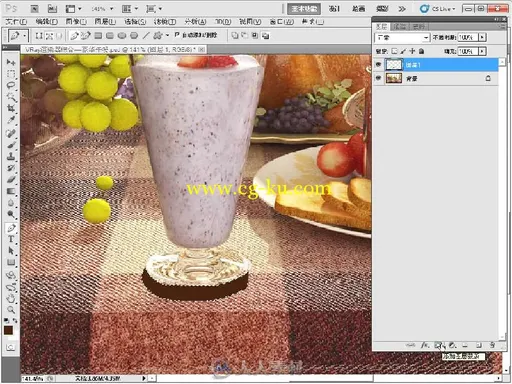Image resolution: width=512 pixels, height=384 pixels.
Task: Select the Blur tool
Action: pyautogui.click(x=11, y=202)
